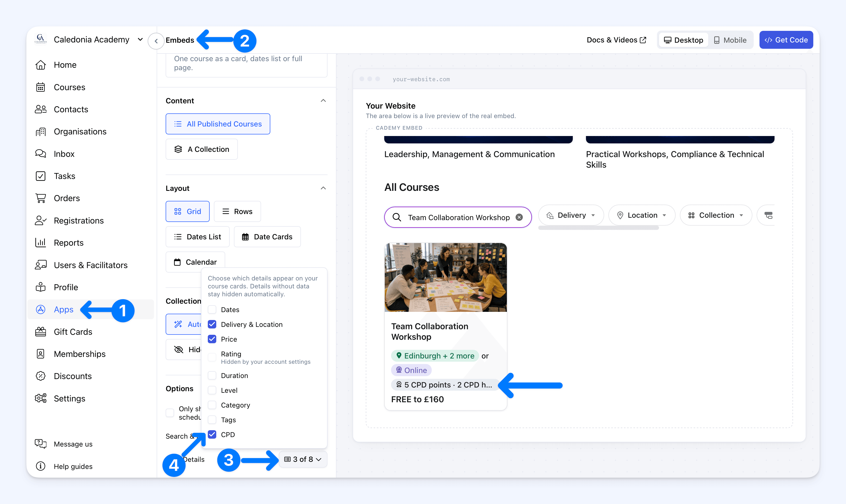Collapse the Layout section

pos(323,188)
